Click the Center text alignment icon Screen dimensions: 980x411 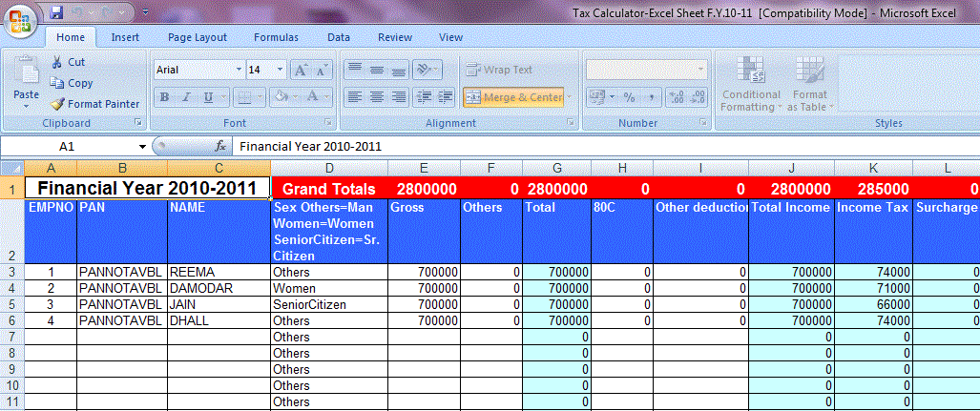pyautogui.click(x=376, y=97)
